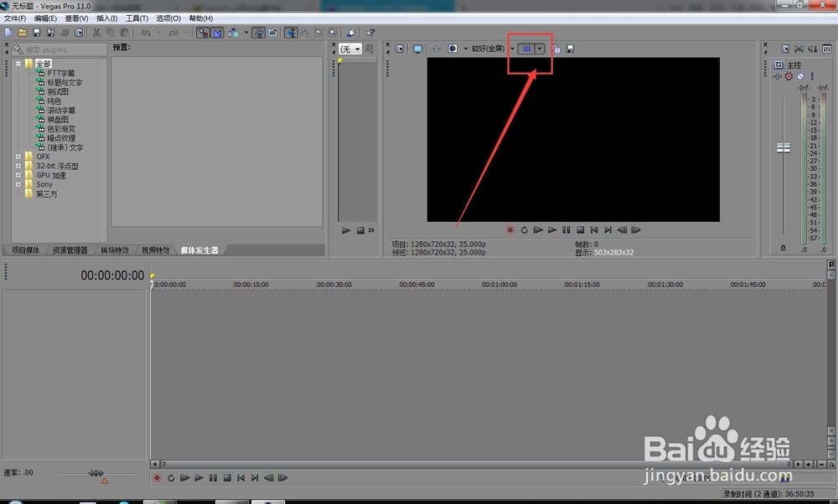Click Play in the timeline transport bar

[x=199, y=478]
